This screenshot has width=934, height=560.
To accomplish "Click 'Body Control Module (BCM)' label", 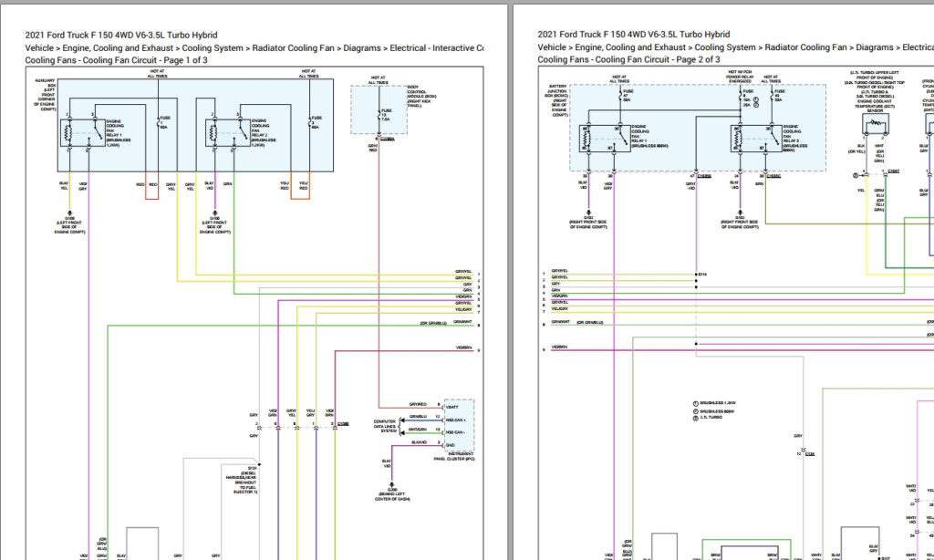I will 421,97.
